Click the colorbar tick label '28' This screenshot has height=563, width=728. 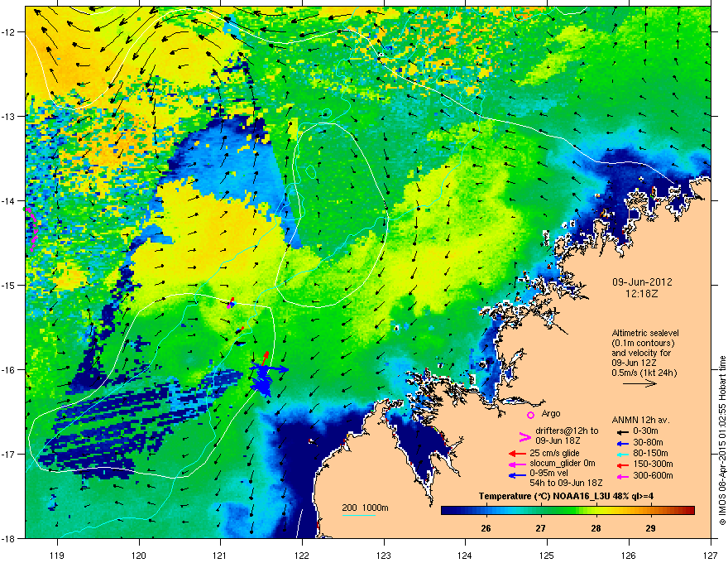click(596, 528)
